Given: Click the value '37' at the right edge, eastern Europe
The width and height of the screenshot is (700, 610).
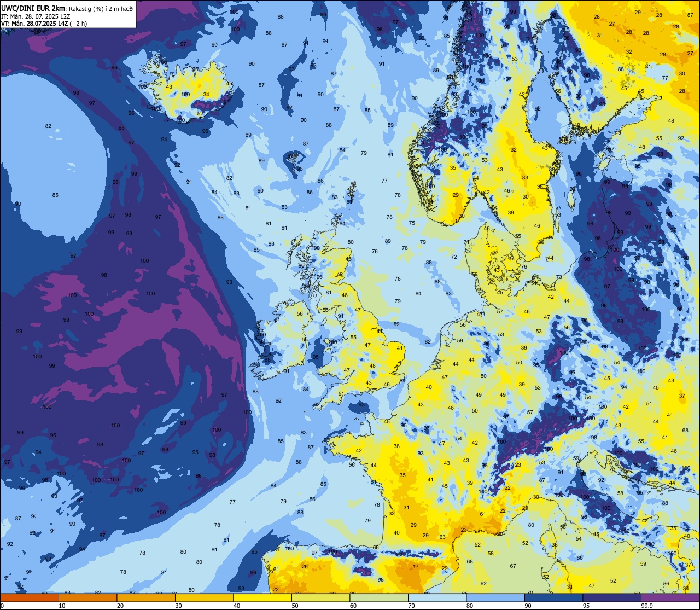Looking at the screenshot, I should (x=682, y=396).
